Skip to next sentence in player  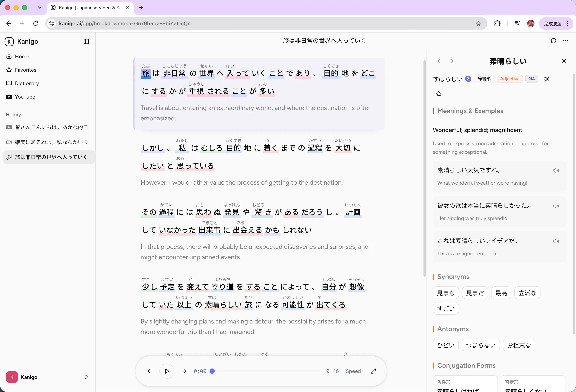pyautogui.click(x=184, y=371)
